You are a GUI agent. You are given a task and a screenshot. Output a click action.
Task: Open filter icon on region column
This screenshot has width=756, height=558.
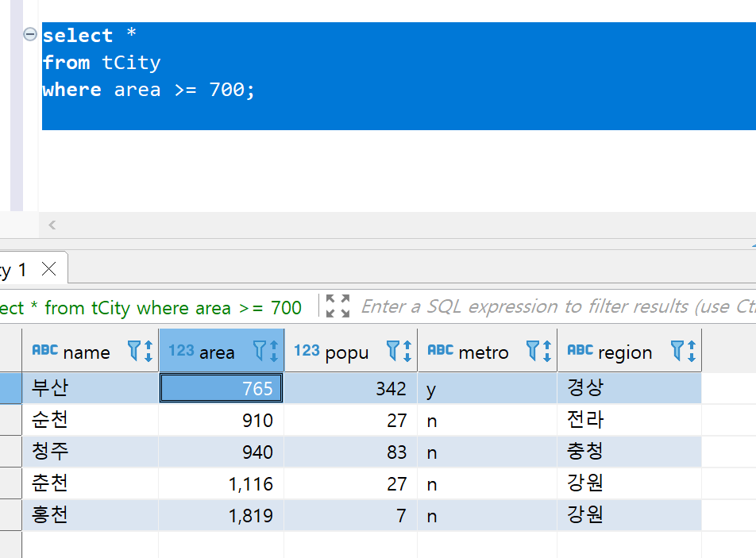pyautogui.click(x=677, y=350)
